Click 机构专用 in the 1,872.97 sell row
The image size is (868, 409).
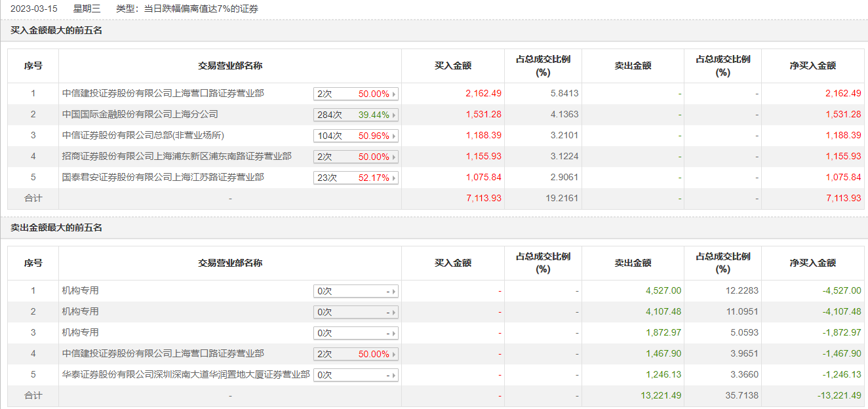tap(81, 333)
